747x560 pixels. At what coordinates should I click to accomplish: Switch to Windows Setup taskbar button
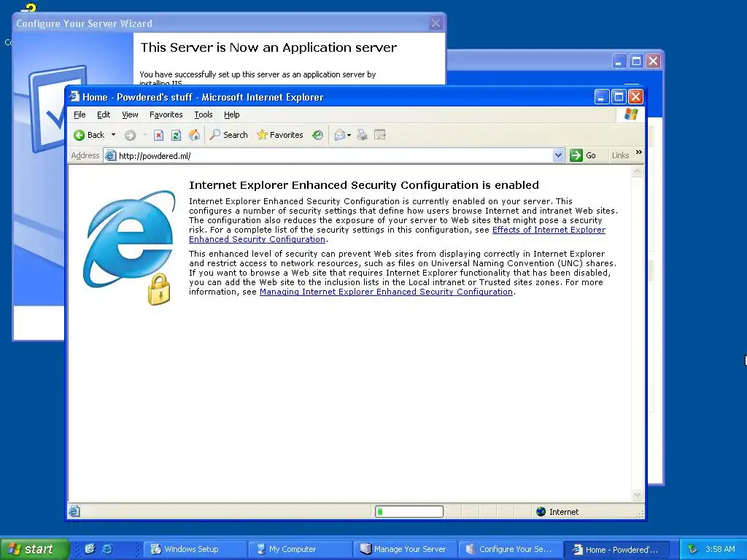pyautogui.click(x=194, y=549)
